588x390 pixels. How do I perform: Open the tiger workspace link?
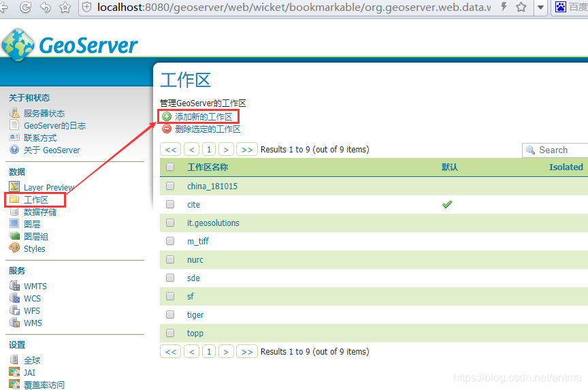pos(195,314)
